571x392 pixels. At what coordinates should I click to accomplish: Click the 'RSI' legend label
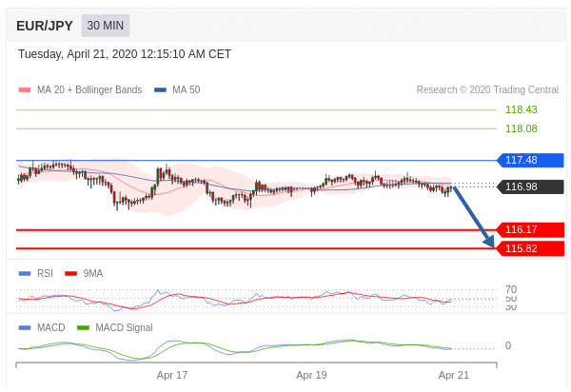[x=45, y=274]
